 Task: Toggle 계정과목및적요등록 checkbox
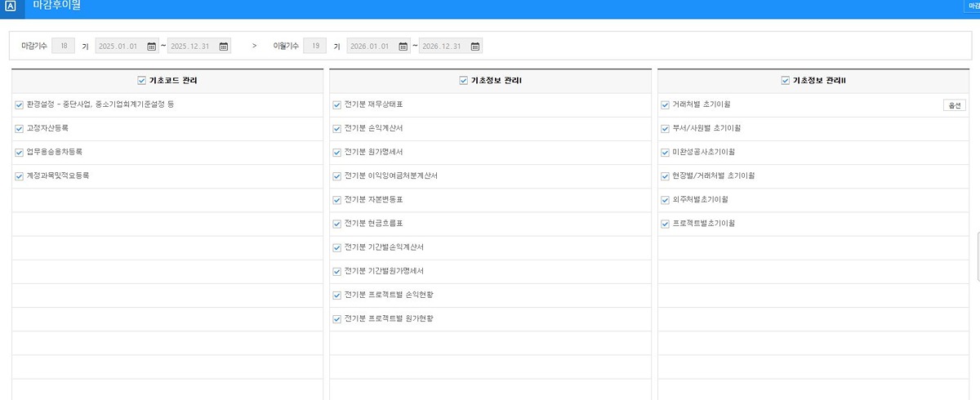click(x=19, y=176)
